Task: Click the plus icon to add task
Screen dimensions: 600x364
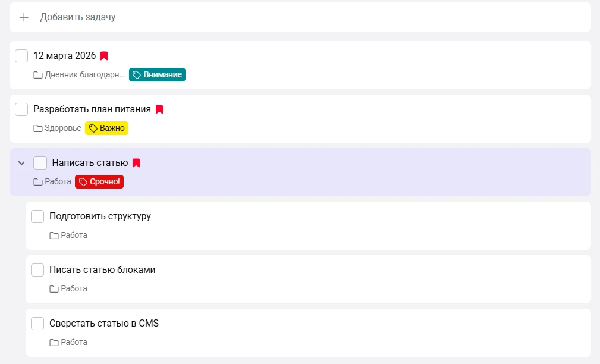Action: click(24, 17)
